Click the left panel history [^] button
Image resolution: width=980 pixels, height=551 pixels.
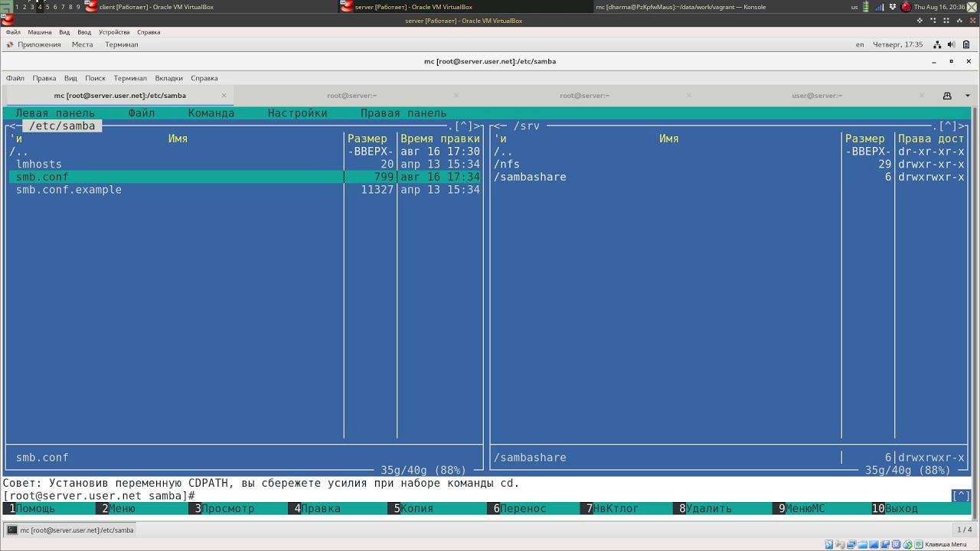pyautogui.click(x=463, y=126)
